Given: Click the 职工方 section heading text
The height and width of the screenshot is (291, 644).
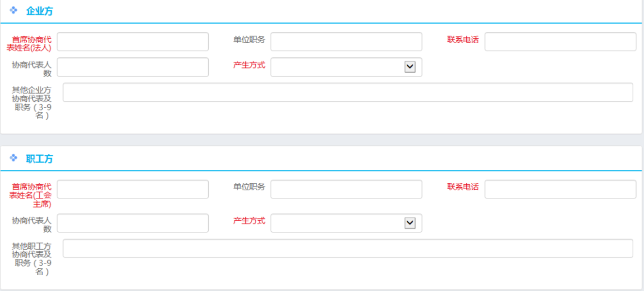Looking at the screenshot, I should [39, 159].
